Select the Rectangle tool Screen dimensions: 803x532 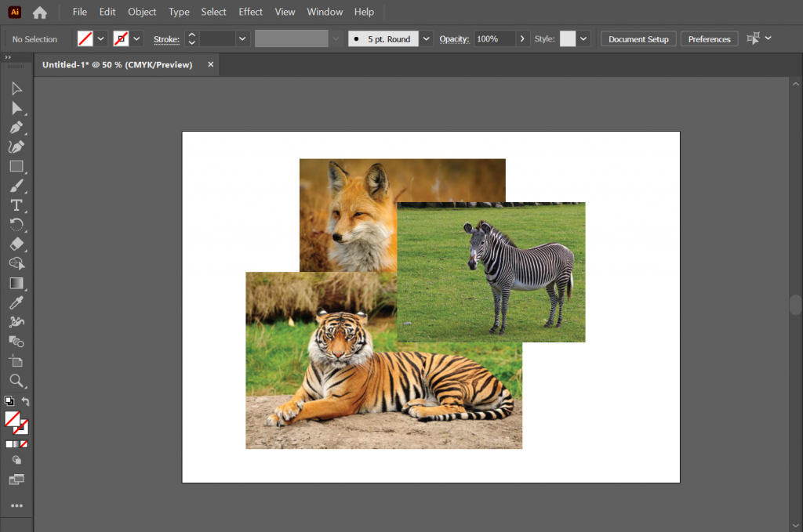[16, 166]
